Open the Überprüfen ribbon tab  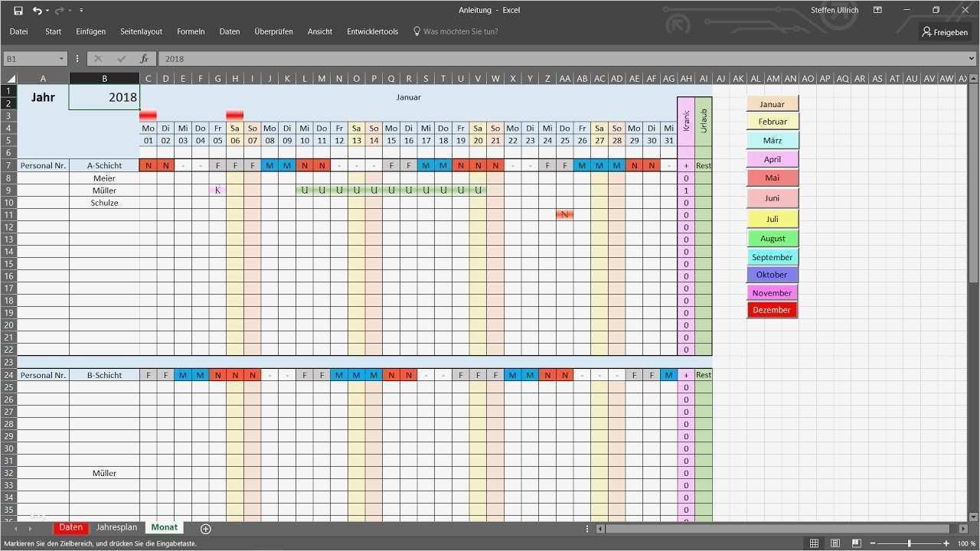[x=273, y=32]
